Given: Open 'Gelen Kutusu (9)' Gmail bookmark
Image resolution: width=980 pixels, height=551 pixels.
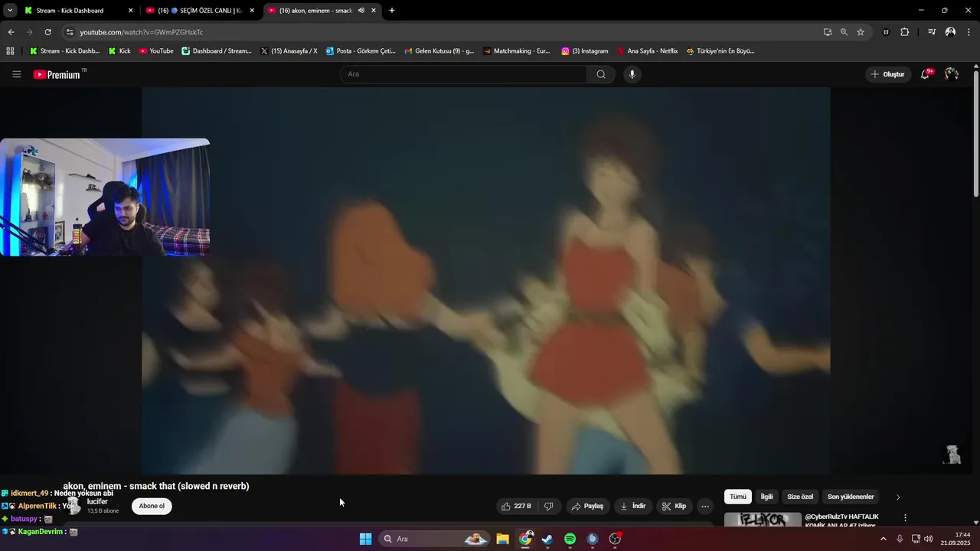Looking at the screenshot, I should click(439, 51).
